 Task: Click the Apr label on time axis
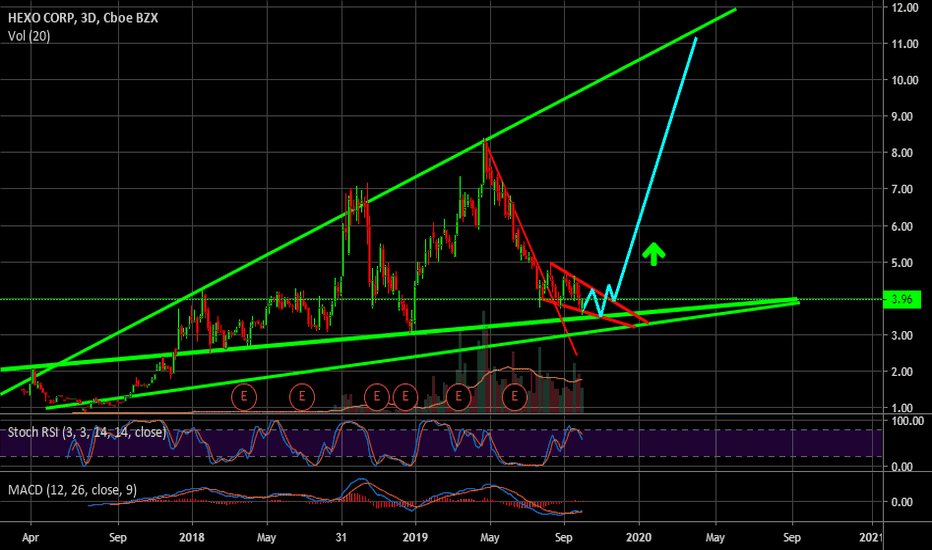pyautogui.click(x=30, y=538)
